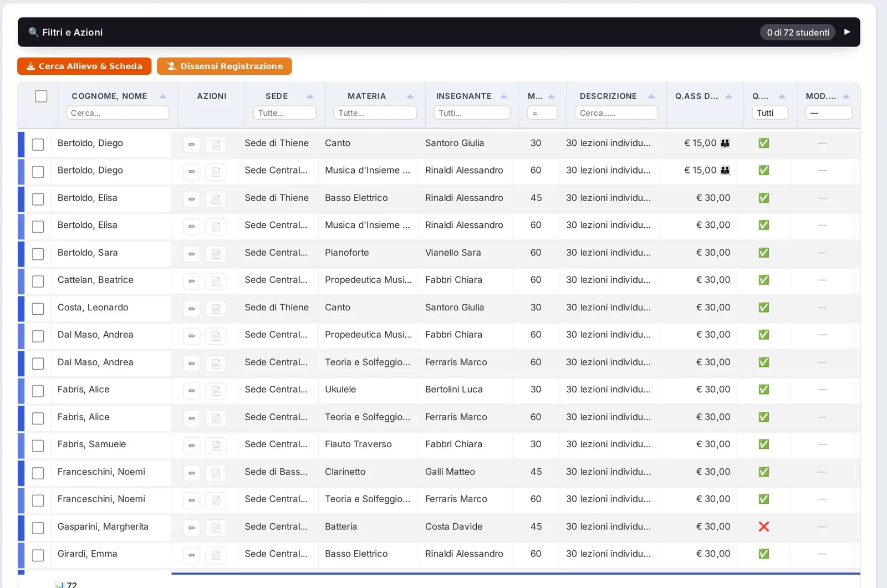Click the red X status in Gasparini row
Image resolution: width=887 pixels, height=588 pixels.
[763, 526]
